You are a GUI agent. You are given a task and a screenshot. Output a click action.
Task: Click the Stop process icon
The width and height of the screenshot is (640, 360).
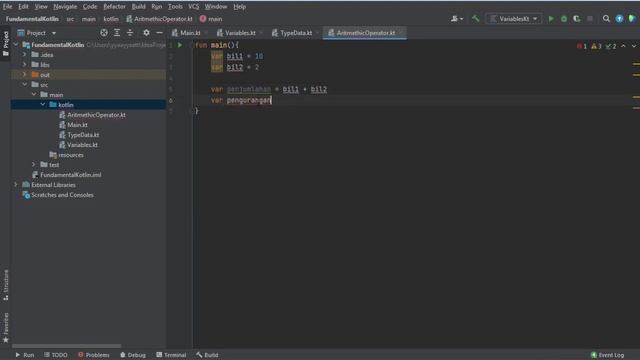590,19
